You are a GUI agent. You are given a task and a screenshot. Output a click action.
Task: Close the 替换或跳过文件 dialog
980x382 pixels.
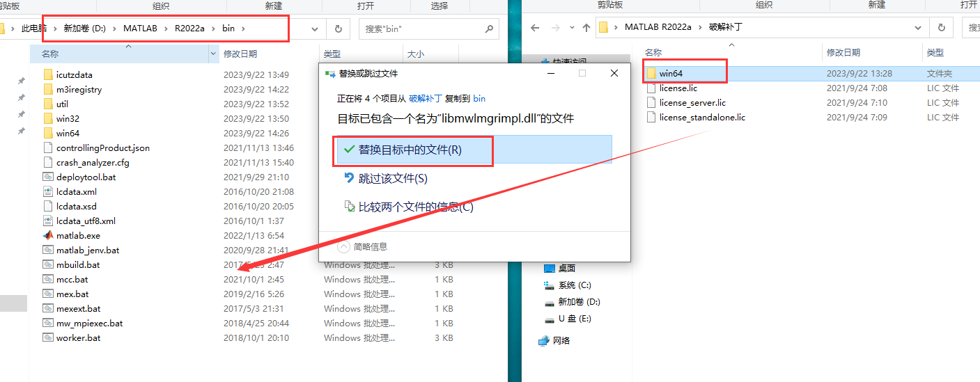(614, 73)
